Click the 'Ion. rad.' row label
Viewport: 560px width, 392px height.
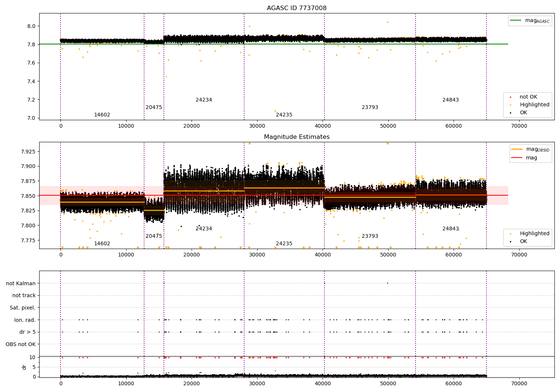(x=25, y=320)
